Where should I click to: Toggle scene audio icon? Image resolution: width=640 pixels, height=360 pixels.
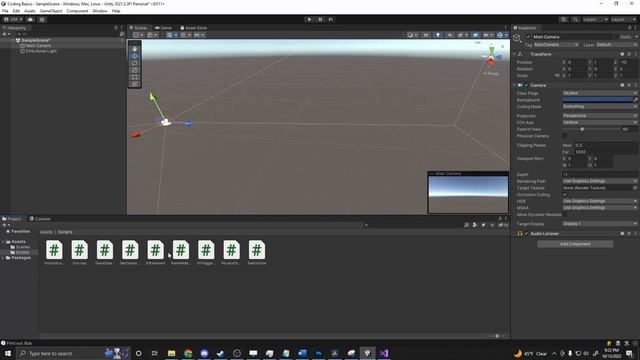pos(450,35)
